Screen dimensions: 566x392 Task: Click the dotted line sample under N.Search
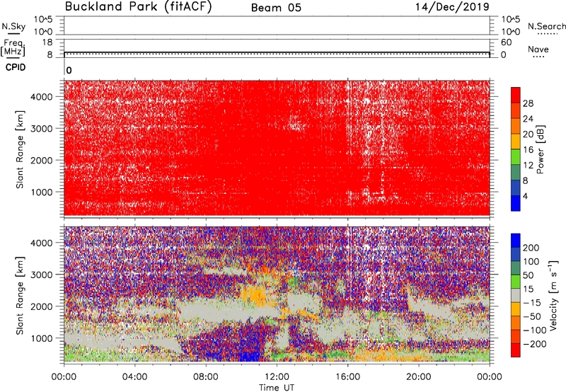click(547, 34)
